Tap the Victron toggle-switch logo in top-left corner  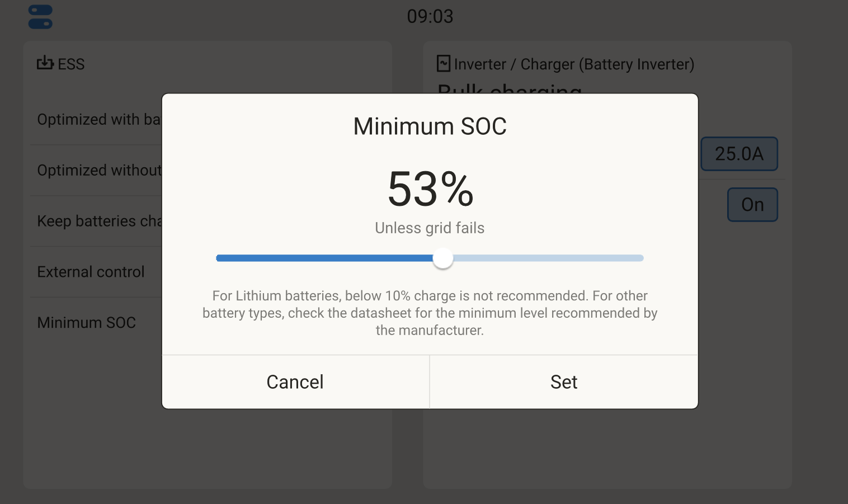[x=40, y=17]
